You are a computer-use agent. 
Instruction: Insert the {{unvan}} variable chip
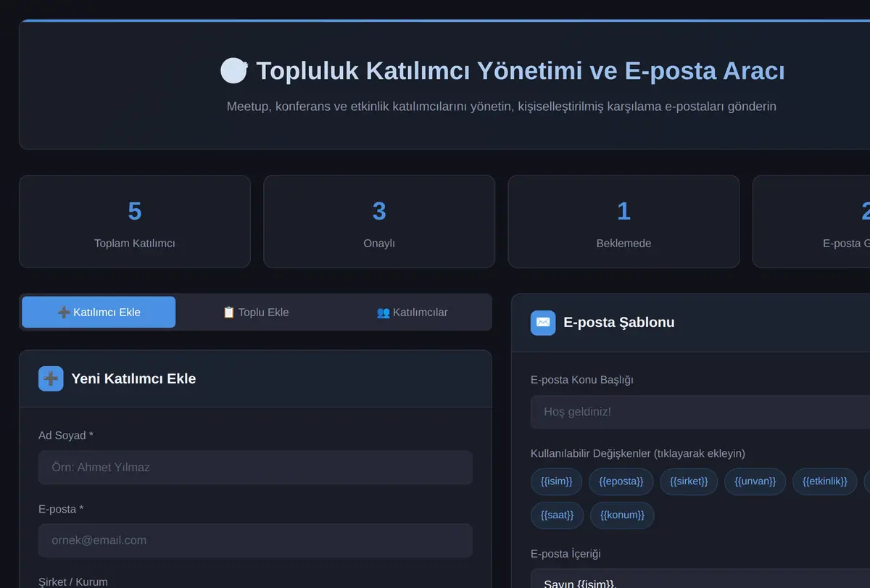coord(755,481)
